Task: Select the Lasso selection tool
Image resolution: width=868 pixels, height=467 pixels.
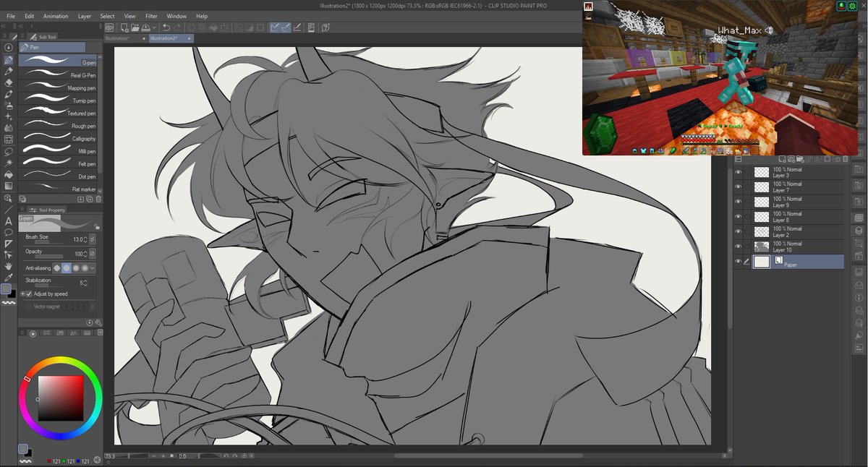Action: click(x=10, y=151)
